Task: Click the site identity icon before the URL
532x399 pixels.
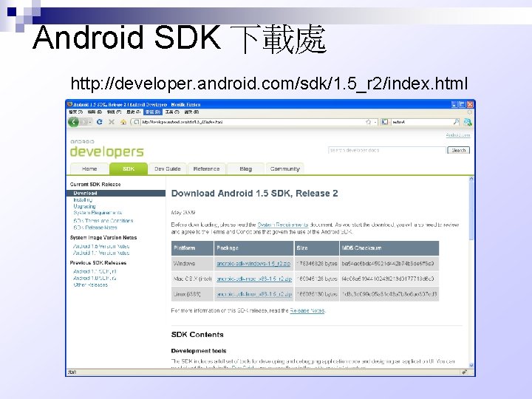Action: pos(136,122)
